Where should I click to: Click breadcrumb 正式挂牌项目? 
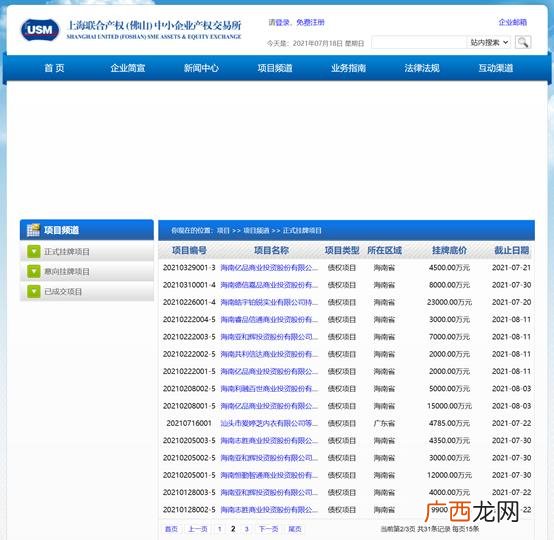tap(302, 230)
